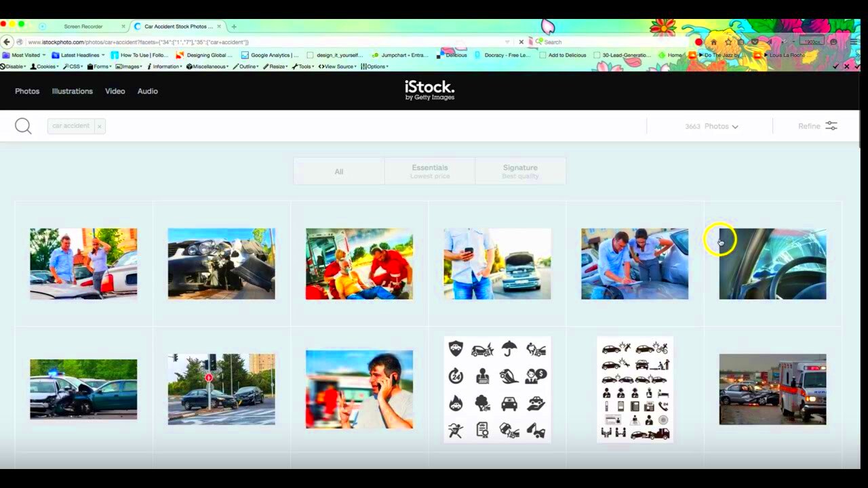Click the browser home icon
The width and height of the screenshot is (868, 488).
(713, 42)
